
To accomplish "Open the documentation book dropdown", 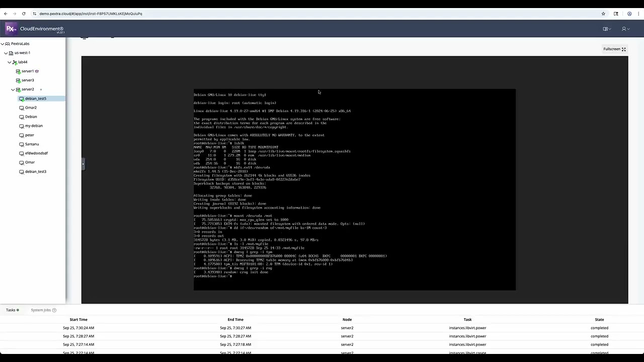I will click(607, 29).
